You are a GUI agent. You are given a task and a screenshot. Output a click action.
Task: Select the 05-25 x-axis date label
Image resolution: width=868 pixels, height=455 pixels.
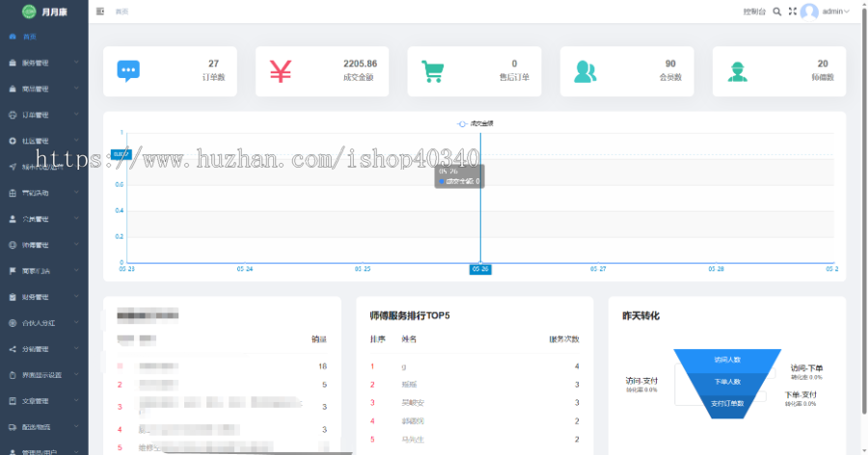click(x=363, y=268)
